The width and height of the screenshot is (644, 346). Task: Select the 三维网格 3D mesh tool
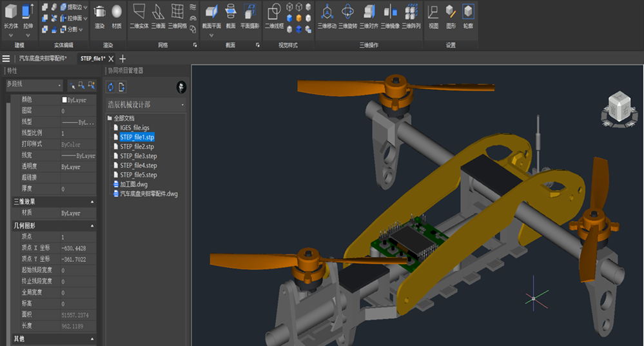click(x=177, y=15)
